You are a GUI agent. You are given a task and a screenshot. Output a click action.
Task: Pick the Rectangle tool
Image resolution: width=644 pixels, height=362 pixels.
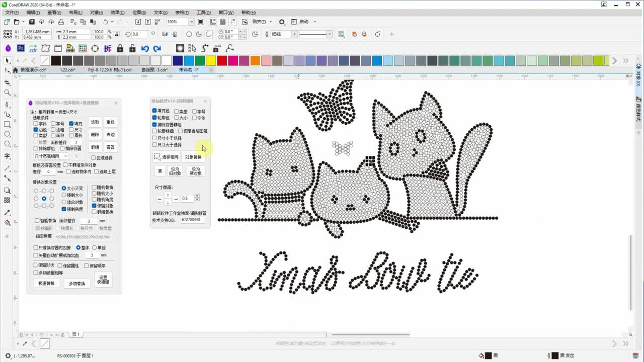pyautogui.click(x=7, y=124)
